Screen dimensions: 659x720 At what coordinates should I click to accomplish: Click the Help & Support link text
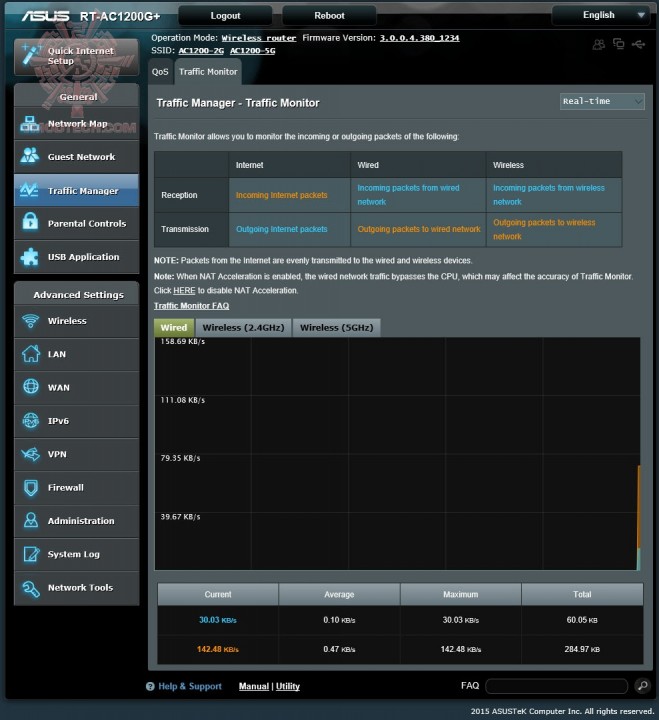pyautogui.click(x=190, y=686)
